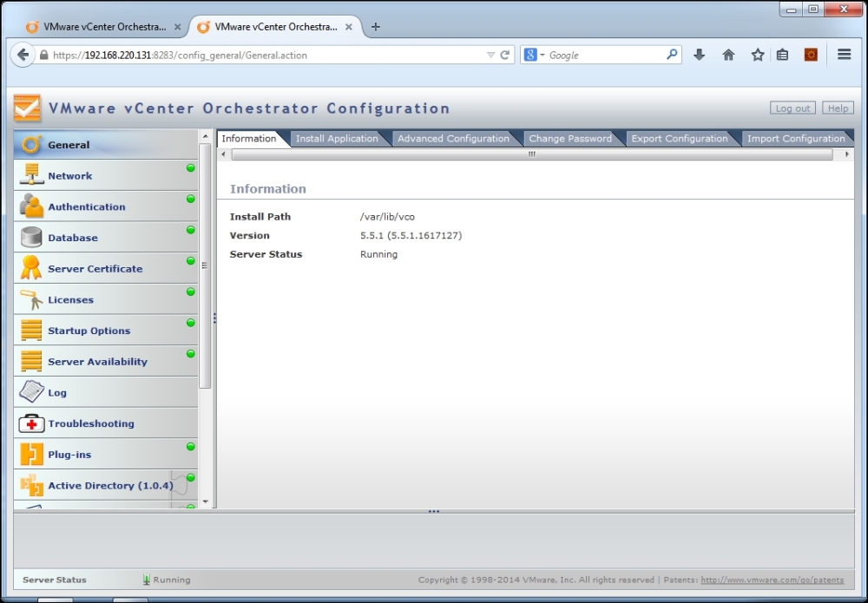Open the General section icon
Screen dimensions: 868x603
click(31, 144)
